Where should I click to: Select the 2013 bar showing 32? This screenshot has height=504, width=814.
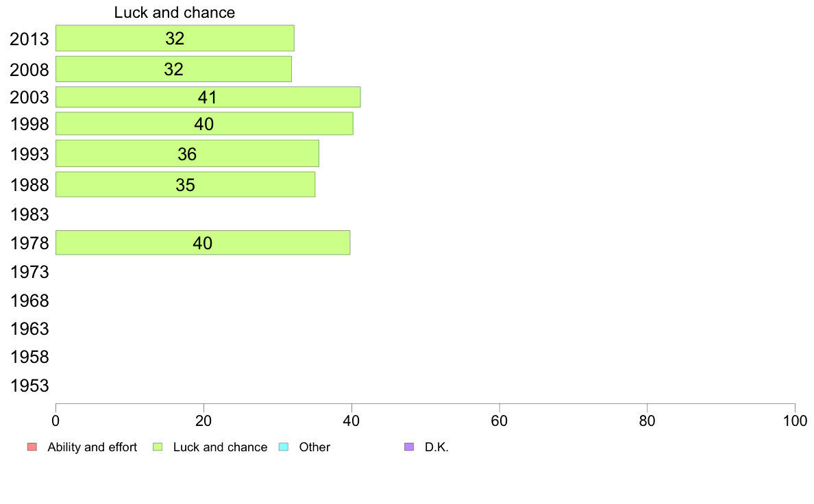tap(175, 38)
